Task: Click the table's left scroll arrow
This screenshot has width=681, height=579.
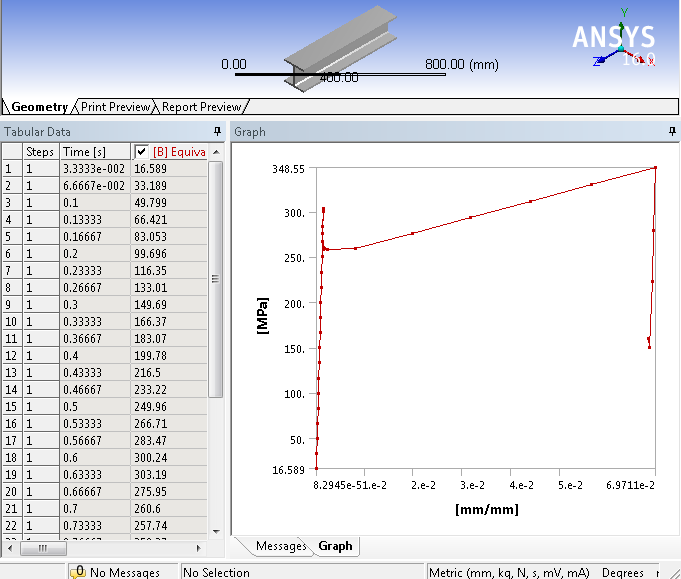Action: click(8, 548)
